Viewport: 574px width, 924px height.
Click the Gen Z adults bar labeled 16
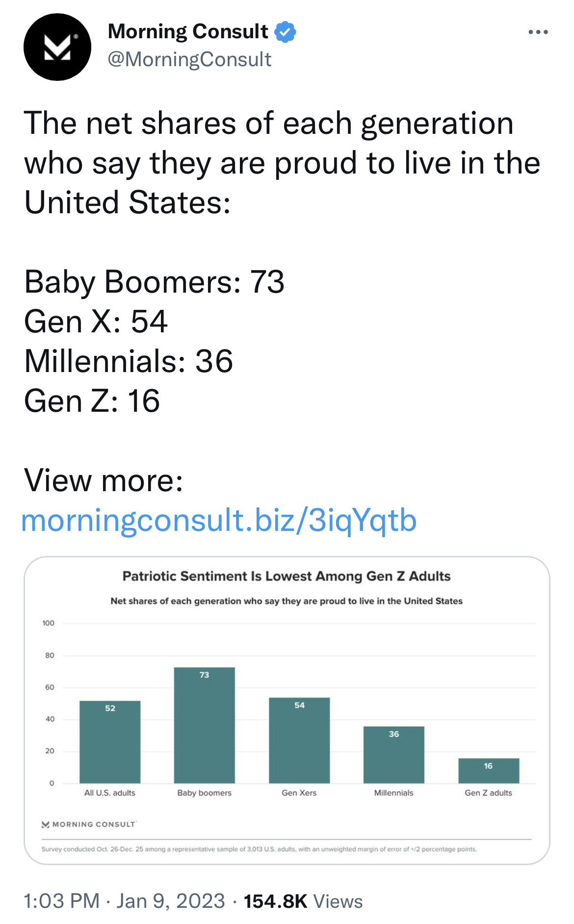[x=489, y=771]
